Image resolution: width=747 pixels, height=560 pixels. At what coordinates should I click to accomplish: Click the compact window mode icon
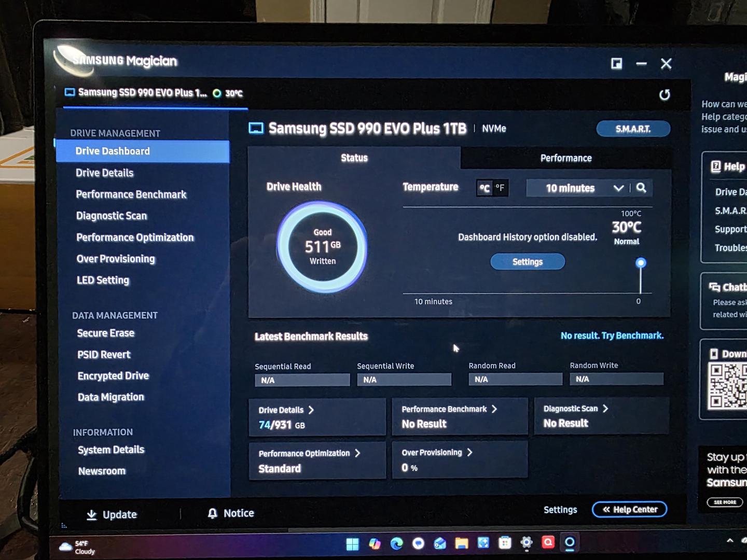[x=616, y=63]
